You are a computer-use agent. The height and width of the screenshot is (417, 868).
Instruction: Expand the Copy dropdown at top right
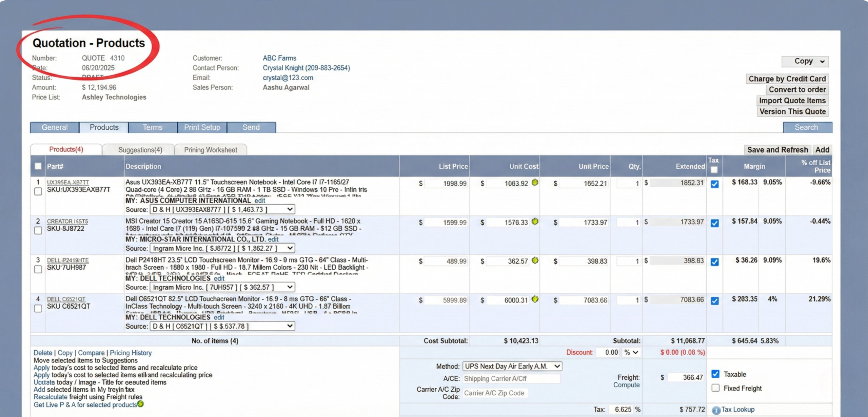point(805,61)
